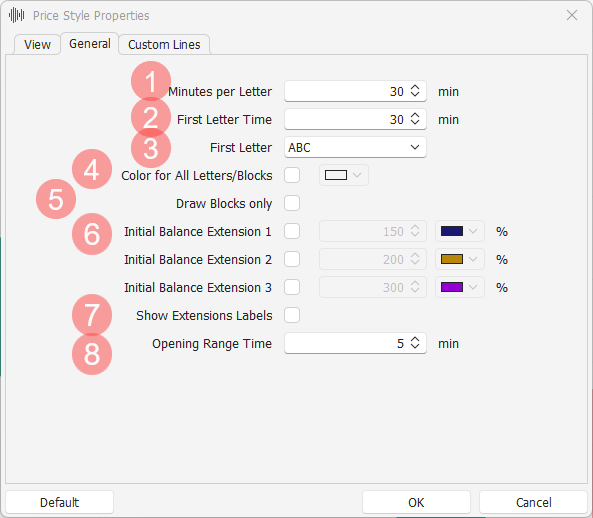Screen dimensions: 593x518
Task: Close the Price Style Properties dialog
Action: [572, 15]
